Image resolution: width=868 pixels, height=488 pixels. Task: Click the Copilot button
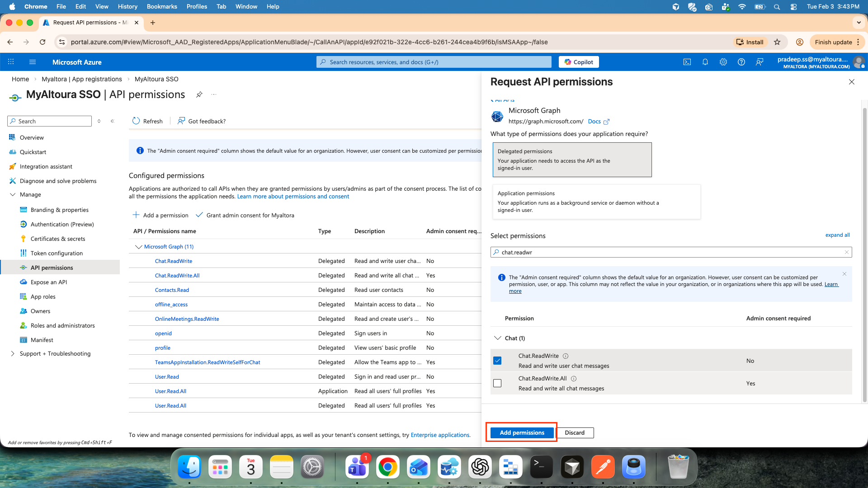coord(579,62)
